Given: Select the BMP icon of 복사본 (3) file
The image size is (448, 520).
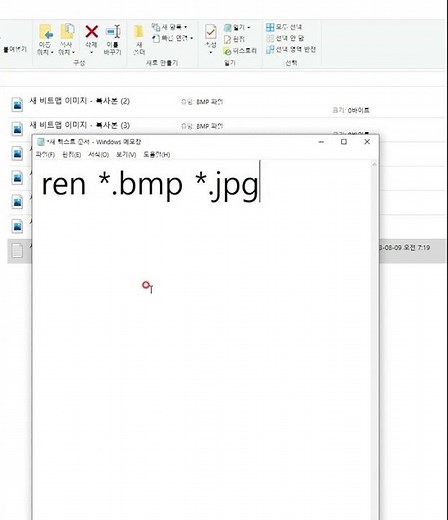Looking at the screenshot, I should click(x=17, y=129).
